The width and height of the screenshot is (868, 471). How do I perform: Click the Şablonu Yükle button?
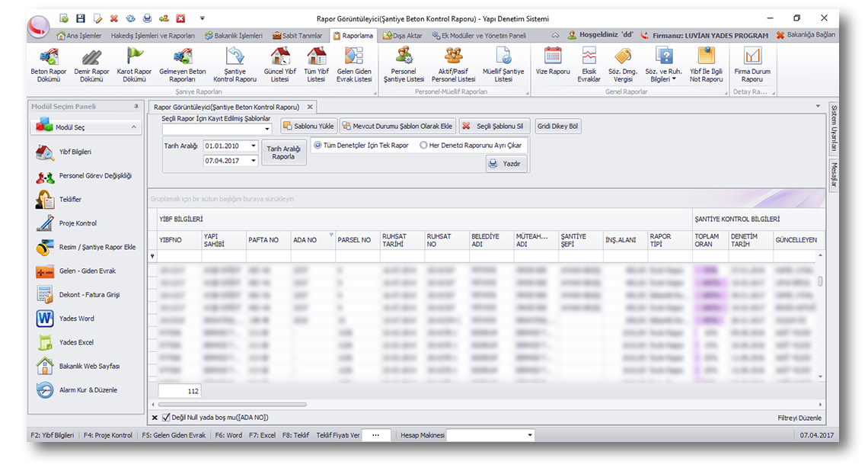[308, 127]
